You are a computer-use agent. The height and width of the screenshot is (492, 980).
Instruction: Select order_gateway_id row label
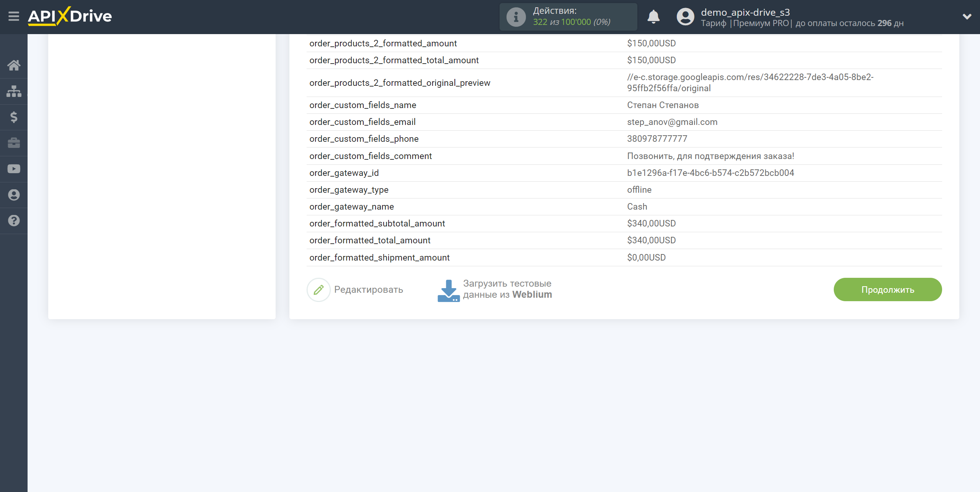point(344,173)
